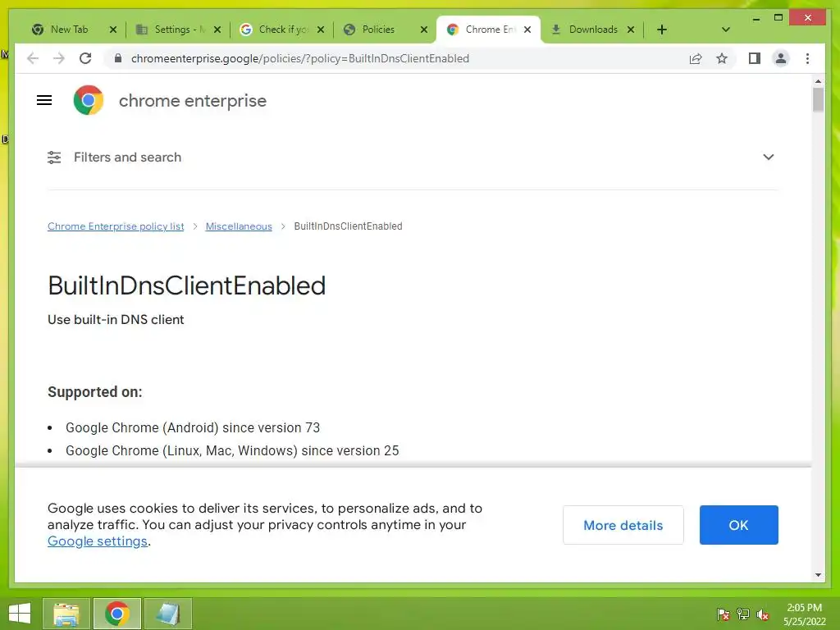Click Chrome icon in the taskbar

pos(116,614)
